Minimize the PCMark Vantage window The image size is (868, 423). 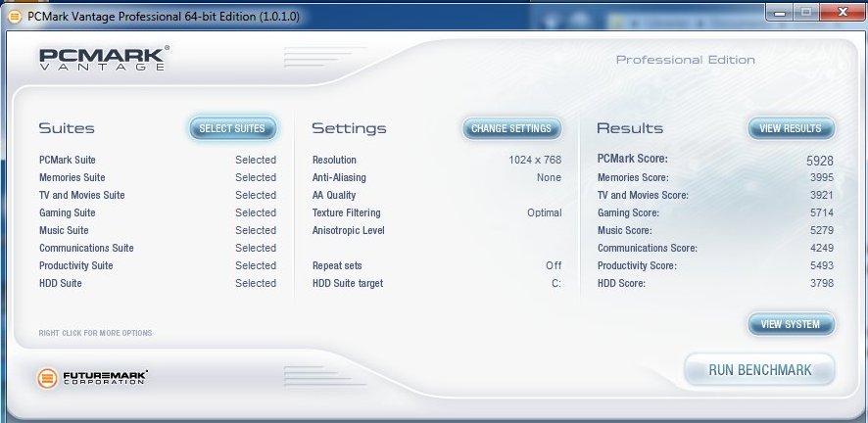[780, 12]
